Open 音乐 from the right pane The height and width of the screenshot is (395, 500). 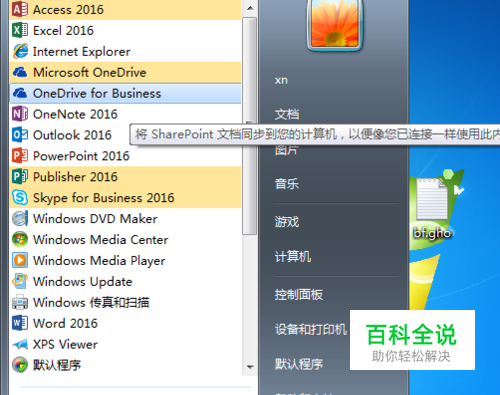(x=287, y=184)
